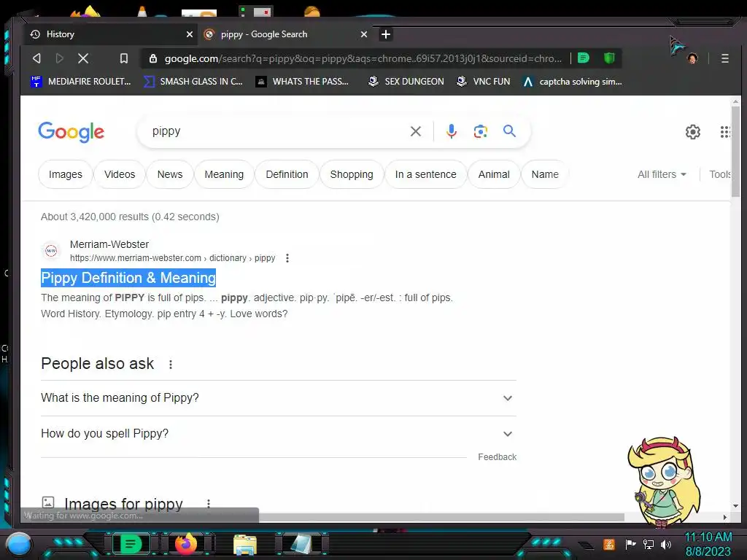Filter results by Videos
This screenshot has height=560, width=747.
click(120, 174)
